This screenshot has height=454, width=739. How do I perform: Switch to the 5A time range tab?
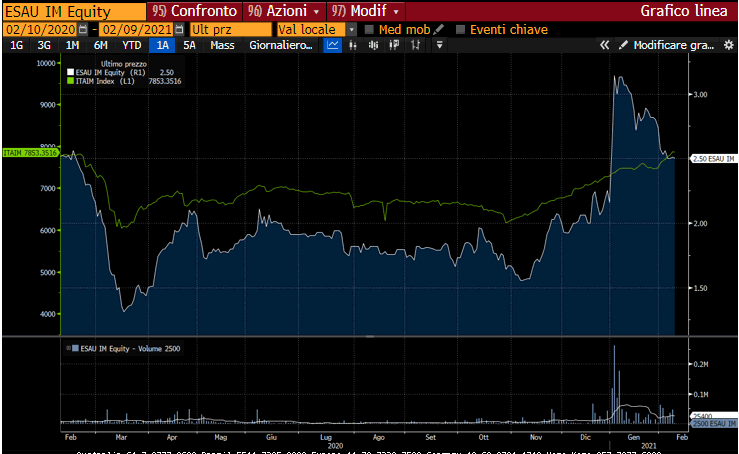(189, 46)
